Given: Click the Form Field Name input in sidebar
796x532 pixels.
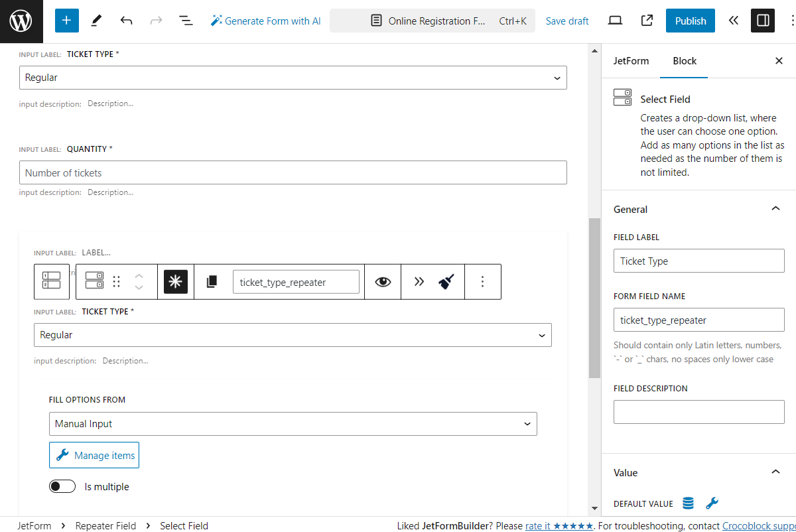Looking at the screenshot, I should pyautogui.click(x=698, y=320).
